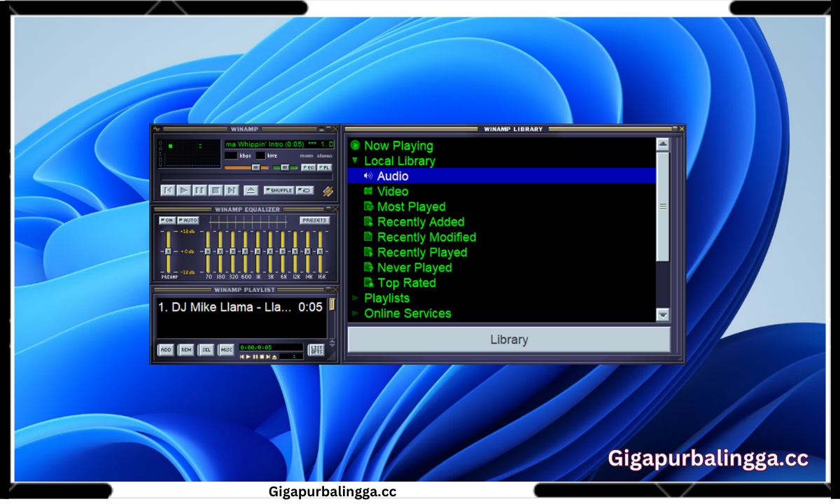Viewport: 840px width, 504px height.
Task: Click the 16K equalizer band slider
Action: [x=320, y=252]
